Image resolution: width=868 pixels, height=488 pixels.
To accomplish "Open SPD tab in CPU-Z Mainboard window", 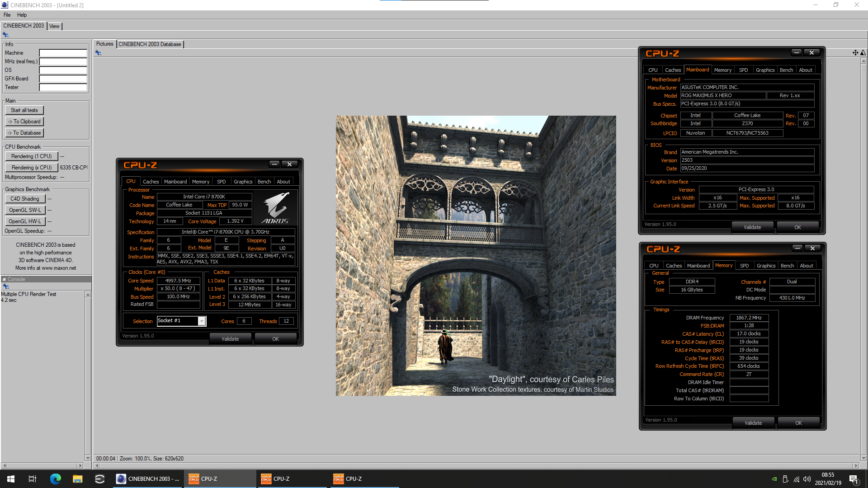I will 743,70.
